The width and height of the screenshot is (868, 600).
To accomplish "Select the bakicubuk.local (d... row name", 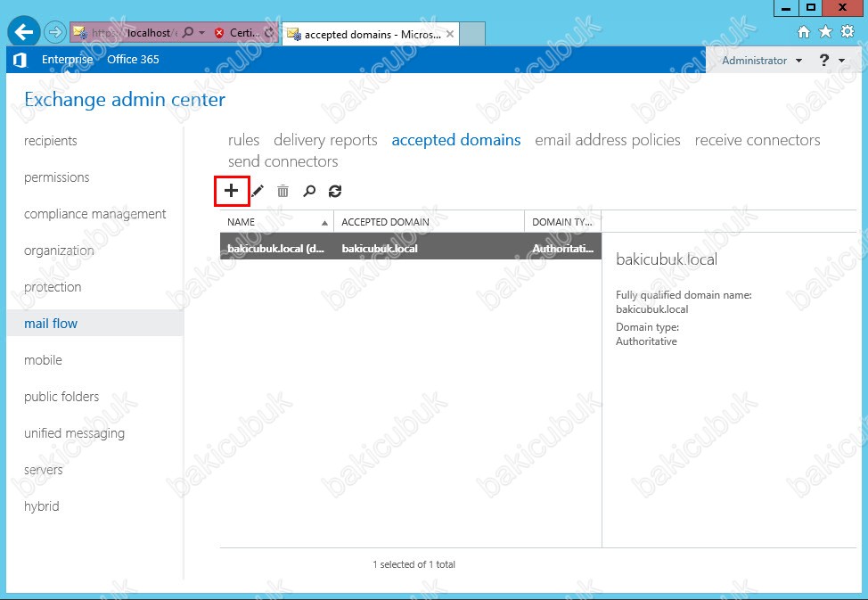I will (x=275, y=248).
